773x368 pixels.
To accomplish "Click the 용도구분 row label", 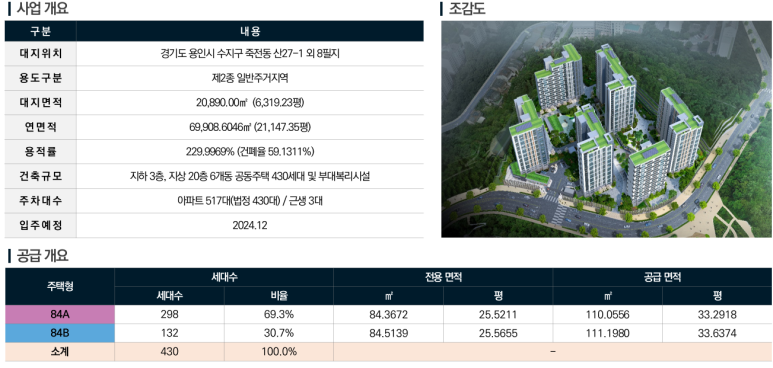I will (x=40, y=78).
